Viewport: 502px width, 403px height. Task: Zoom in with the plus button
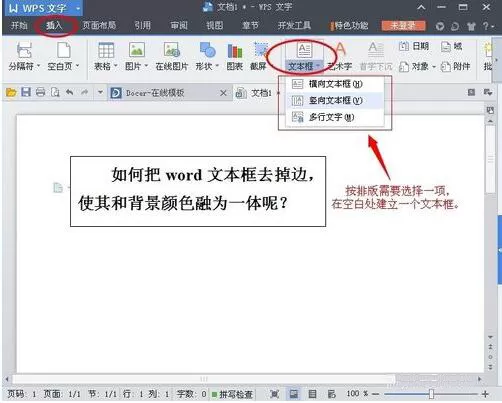(485, 394)
